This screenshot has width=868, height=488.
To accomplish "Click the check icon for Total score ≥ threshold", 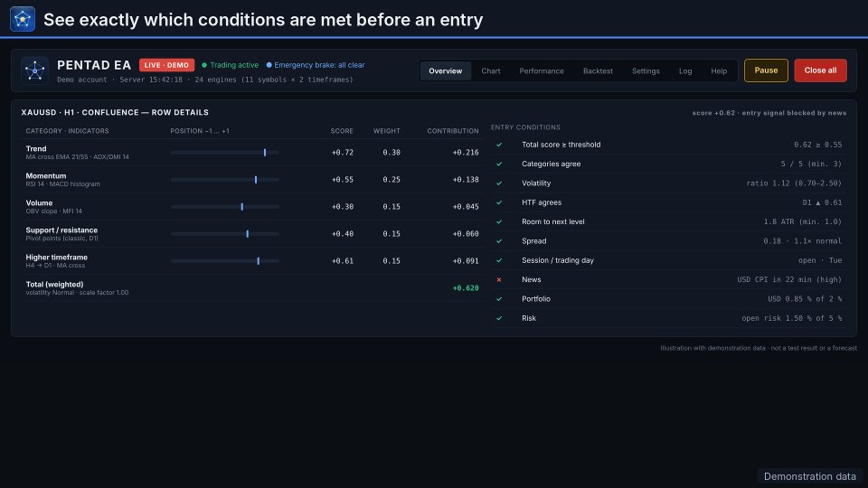I will (499, 145).
